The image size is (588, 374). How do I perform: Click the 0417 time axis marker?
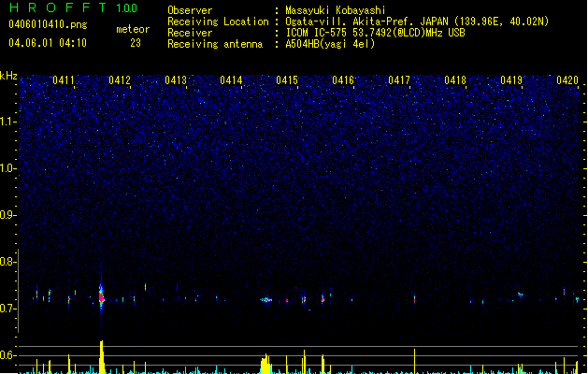(399, 80)
